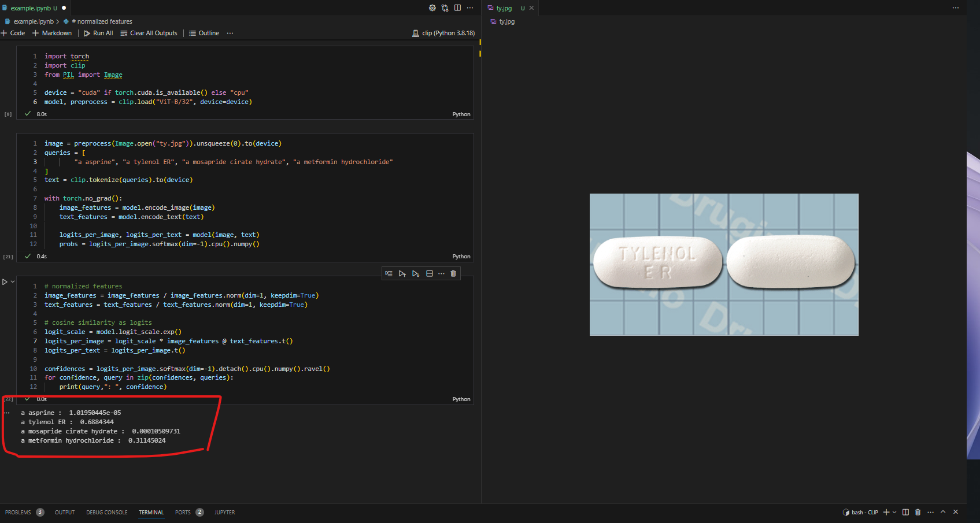Add a new Code cell
This screenshot has height=523, width=980.
pyautogui.click(x=13, y=33)
